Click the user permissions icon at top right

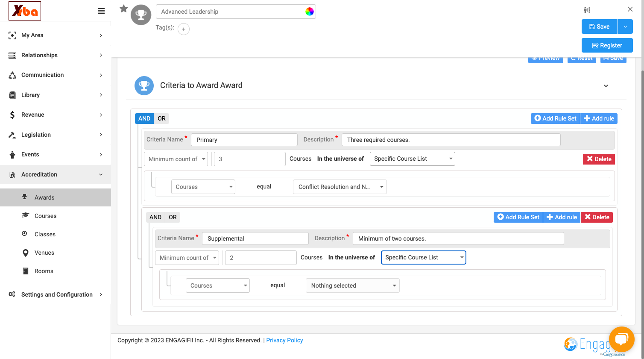[x=587, y=10]
